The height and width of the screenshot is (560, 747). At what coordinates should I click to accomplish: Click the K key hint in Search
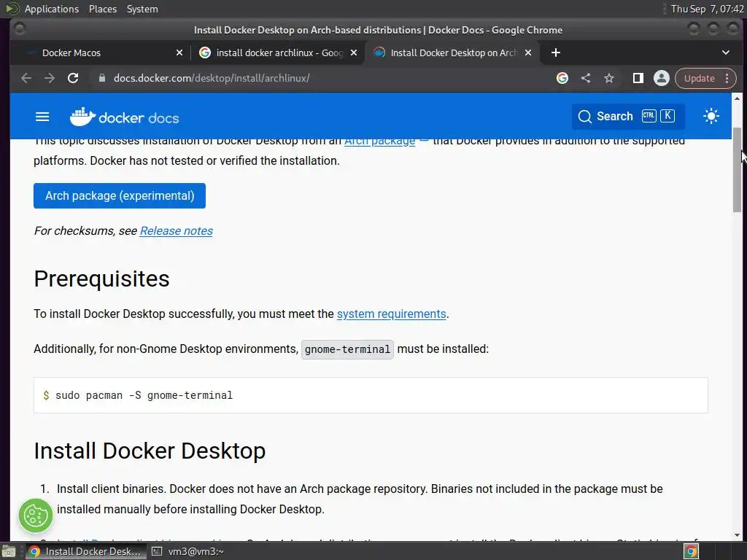(x=667, y=116)
